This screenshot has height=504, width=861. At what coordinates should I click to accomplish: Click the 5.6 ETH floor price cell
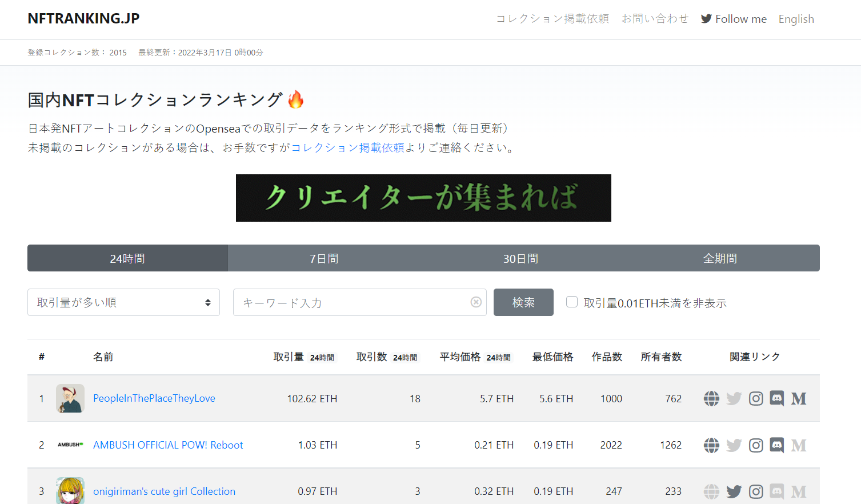tap(556, 399)
